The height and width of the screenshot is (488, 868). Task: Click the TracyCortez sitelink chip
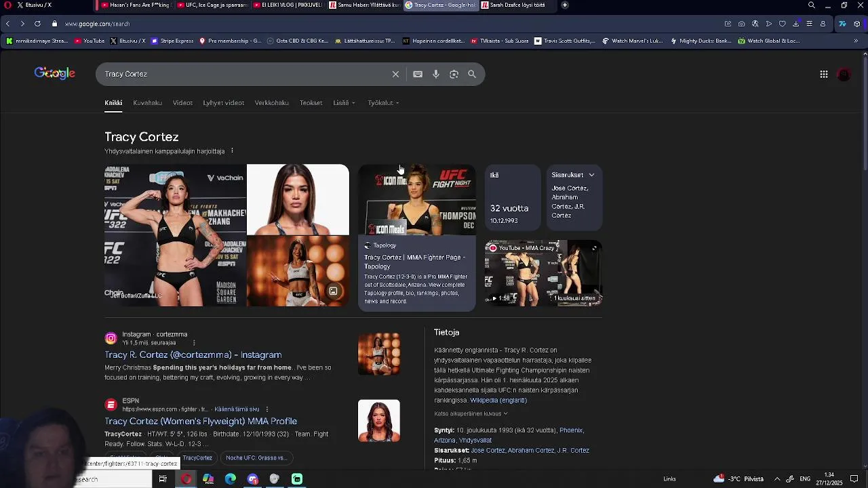(x=197, y=457)
